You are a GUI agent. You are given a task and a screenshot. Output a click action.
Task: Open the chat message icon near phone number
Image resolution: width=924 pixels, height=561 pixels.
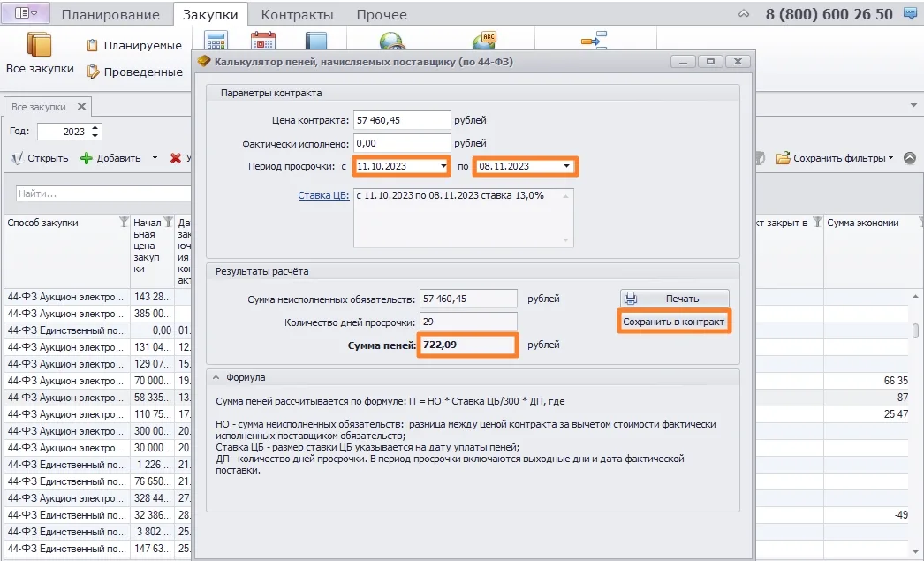point(911,13)
